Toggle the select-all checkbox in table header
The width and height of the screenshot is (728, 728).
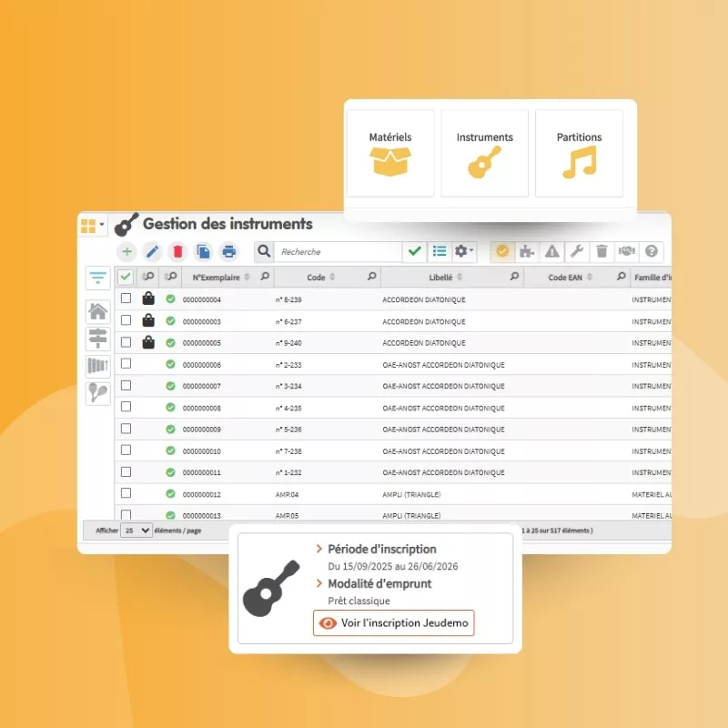(x=126, y=277)
